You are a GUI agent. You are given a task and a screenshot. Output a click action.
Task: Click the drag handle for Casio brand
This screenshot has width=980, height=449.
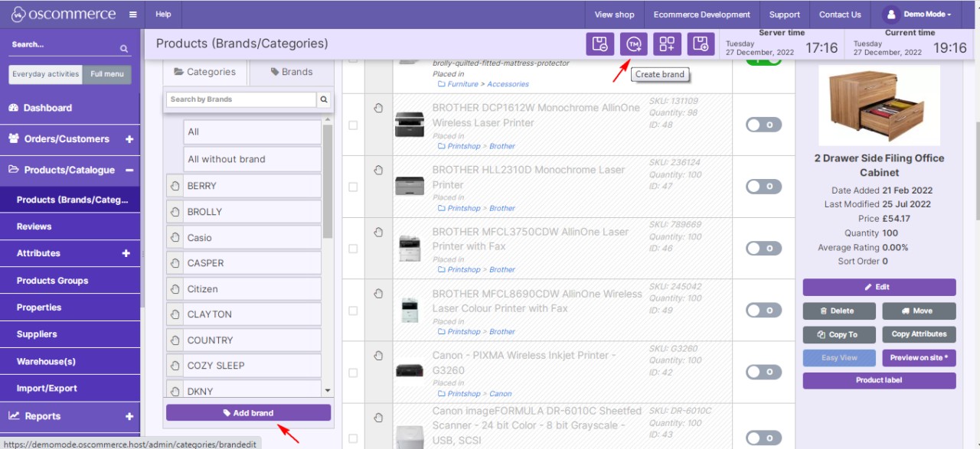click(x=175, y=238)
